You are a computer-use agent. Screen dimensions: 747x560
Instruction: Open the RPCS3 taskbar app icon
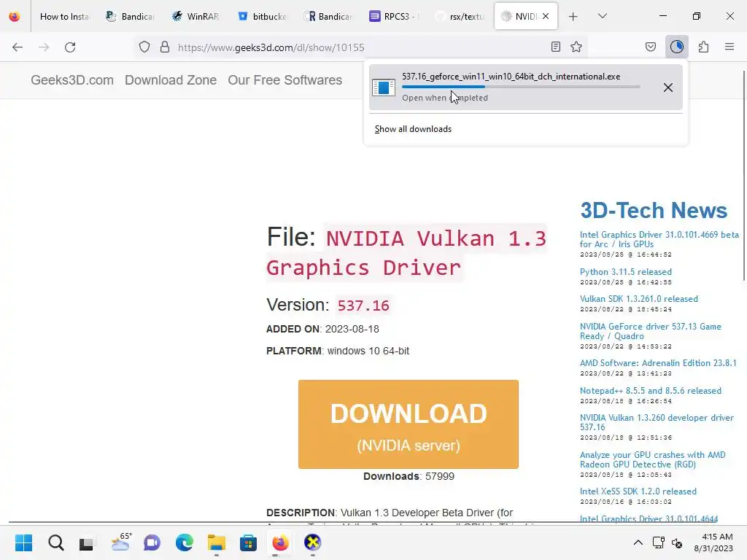click(312, 542)
